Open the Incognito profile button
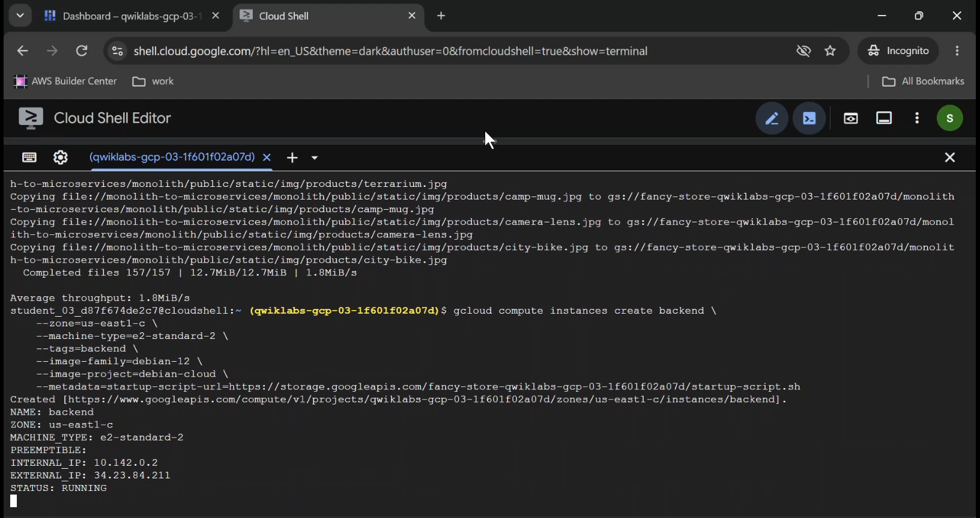The width and height of the screenshot is (980, 518). tap(898, 51)
